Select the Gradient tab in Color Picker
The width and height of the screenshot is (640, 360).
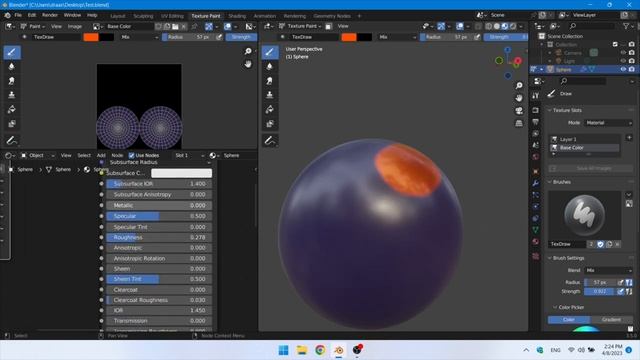pos(611,320)
